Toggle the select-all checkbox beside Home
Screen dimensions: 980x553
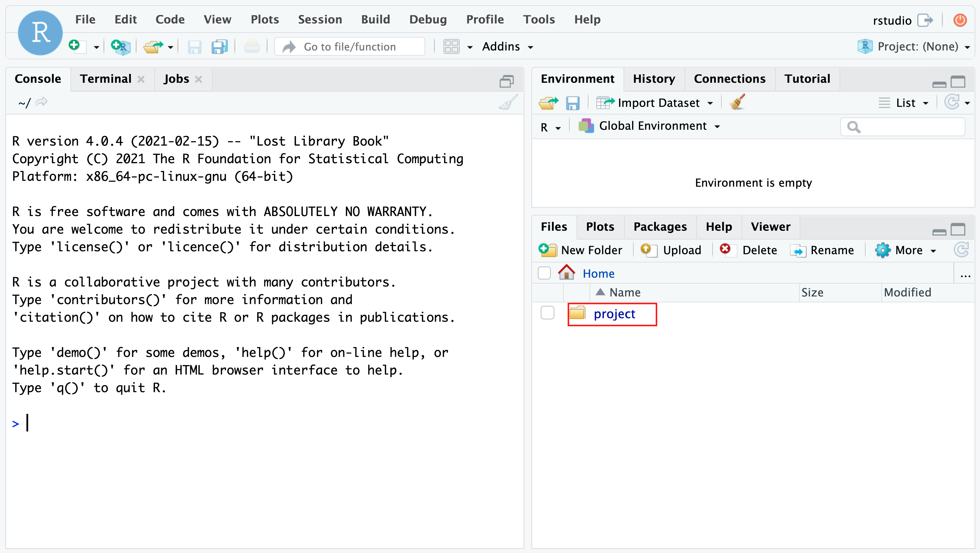tap(544, 273)
